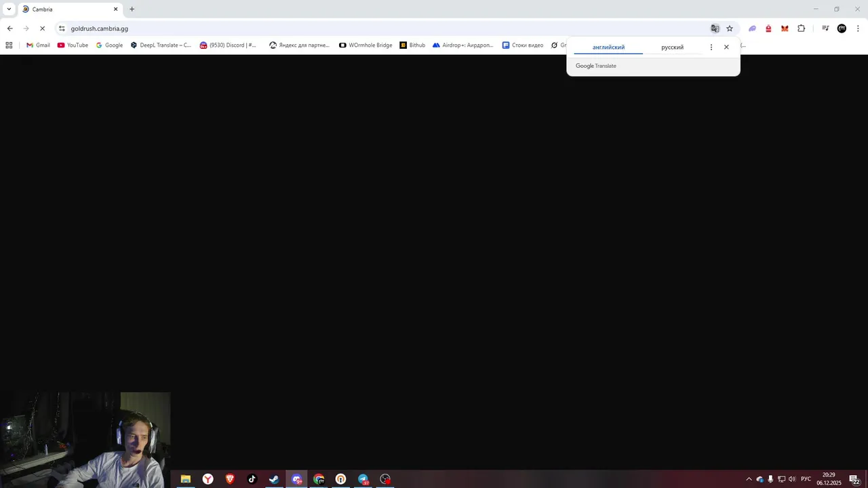Screen dimensions: 868x488
Task: Open YouTube bookmark
Action: click(x=73, y=45)
